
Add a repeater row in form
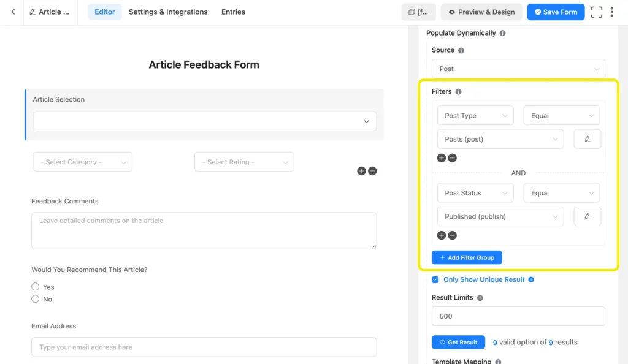point(361,171)
